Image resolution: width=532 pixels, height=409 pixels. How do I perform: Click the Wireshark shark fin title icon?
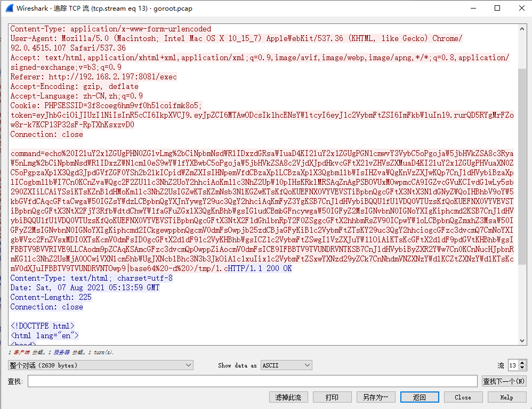point(10,8)
